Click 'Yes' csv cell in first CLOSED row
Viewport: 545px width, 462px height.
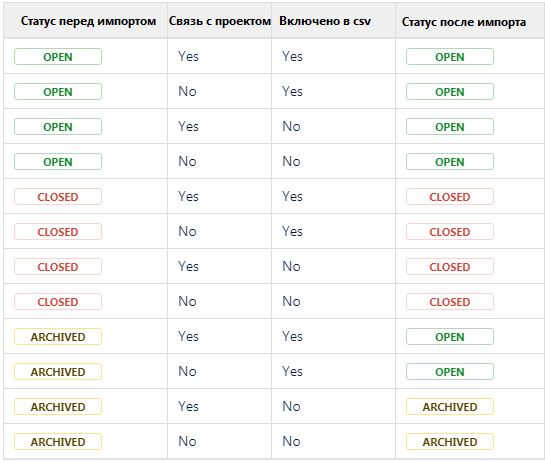[x=292, y=196]
